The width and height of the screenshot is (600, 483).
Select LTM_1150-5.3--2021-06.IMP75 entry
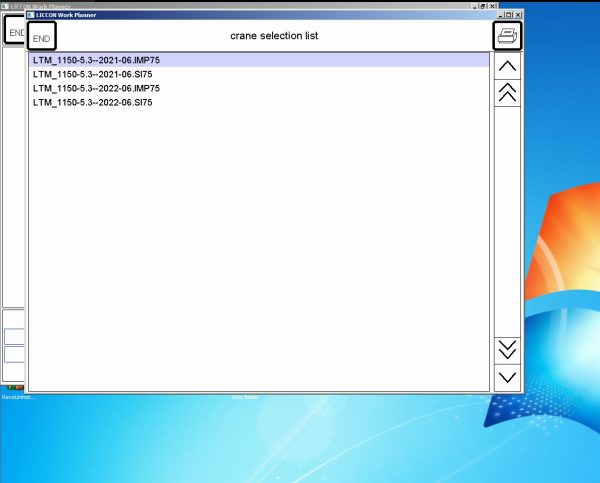(x=259, y=60)
